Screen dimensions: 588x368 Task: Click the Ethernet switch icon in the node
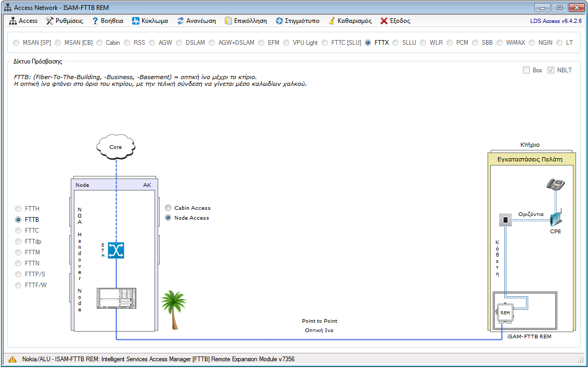(116, 250)
